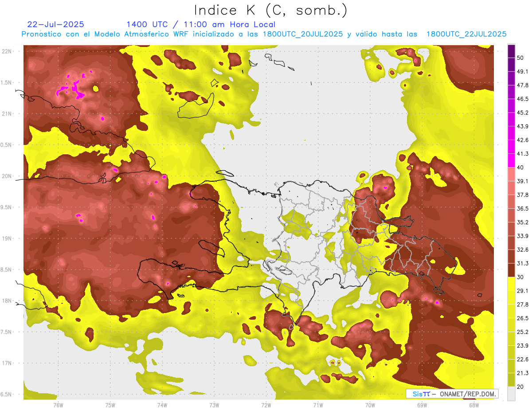The image size is (532, 411).
Task: Click the '75W' longitude label
Action: tap(110, 405)
